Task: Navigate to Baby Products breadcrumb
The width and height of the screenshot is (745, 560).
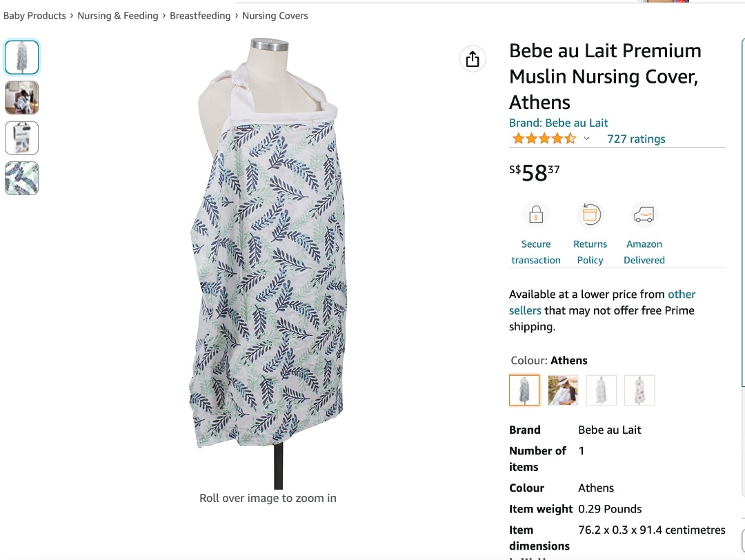Action: [34, 15]
